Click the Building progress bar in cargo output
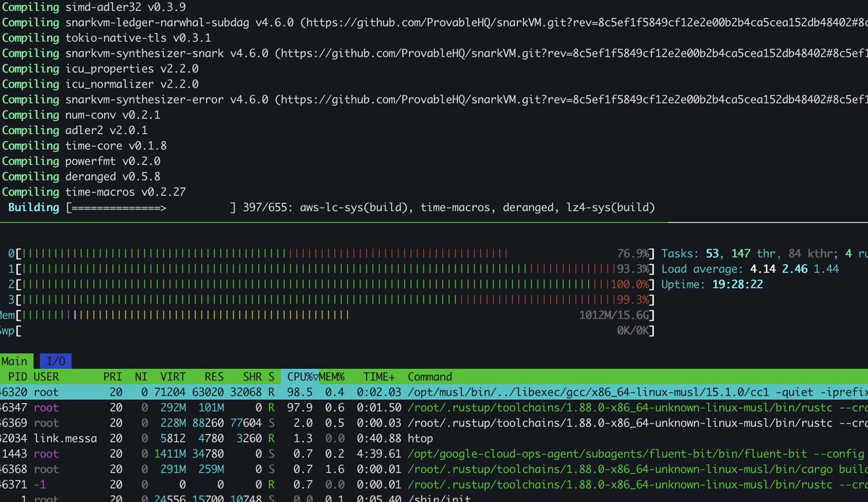Image resolution: width=868 pixels, height=502 pixels. pos(151,208)
